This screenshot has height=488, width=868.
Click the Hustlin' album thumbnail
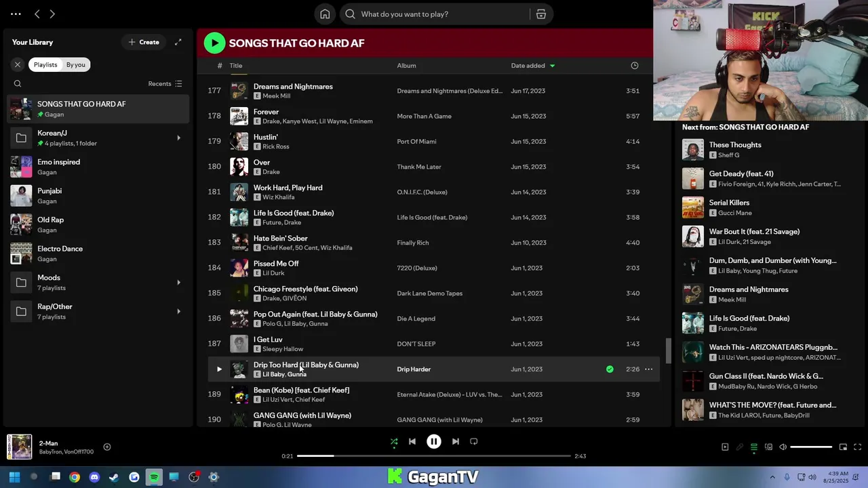click(239, 141)
